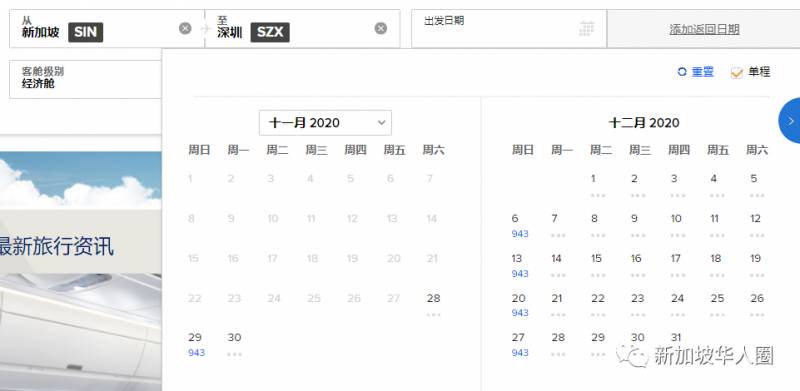Open the departure date calendar icon
800x391 pixels.
pos(587,29)
